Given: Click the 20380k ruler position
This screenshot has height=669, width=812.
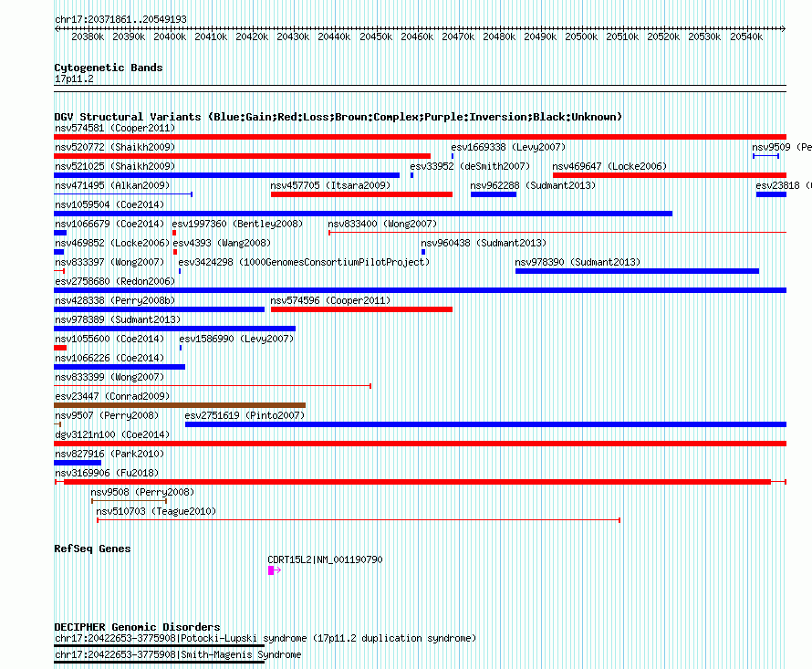Looking at the screenshot, I should [88, 37].
